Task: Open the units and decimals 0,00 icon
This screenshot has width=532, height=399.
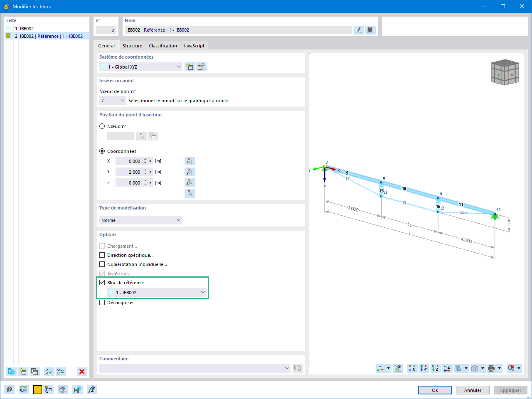Action: [24, 390]
